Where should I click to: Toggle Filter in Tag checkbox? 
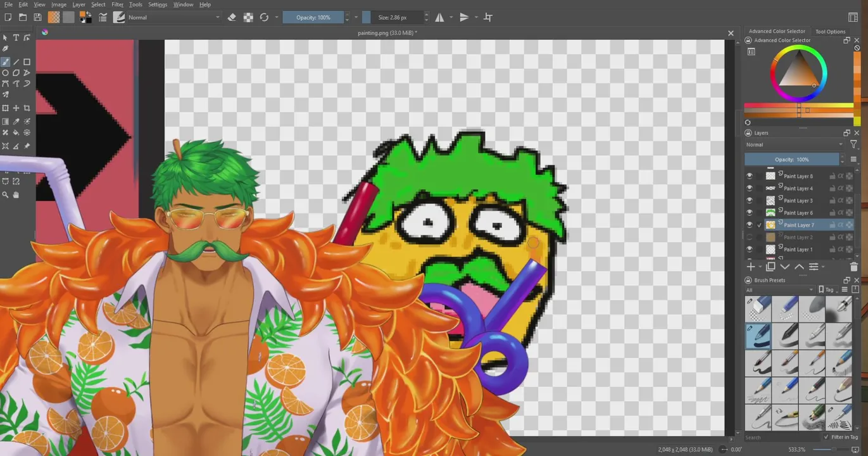827,438
